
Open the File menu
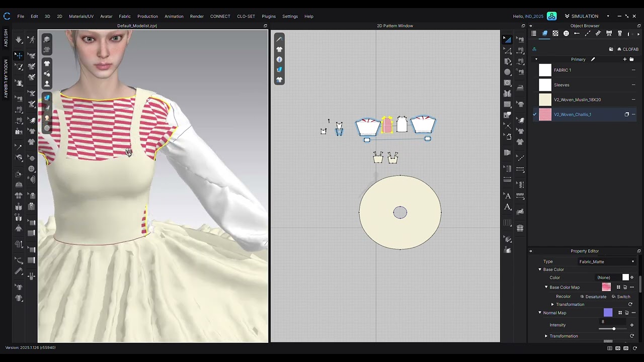click(21, 16)
